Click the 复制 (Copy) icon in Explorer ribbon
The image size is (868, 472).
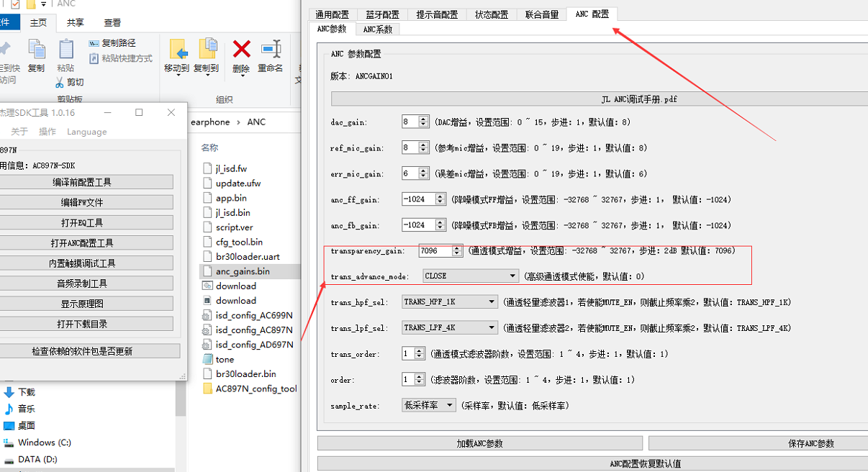pyautogui.click(x=36, y=49)
